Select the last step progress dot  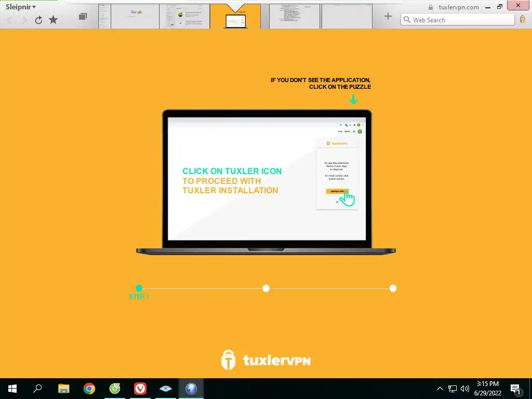[x=393, y=288]
